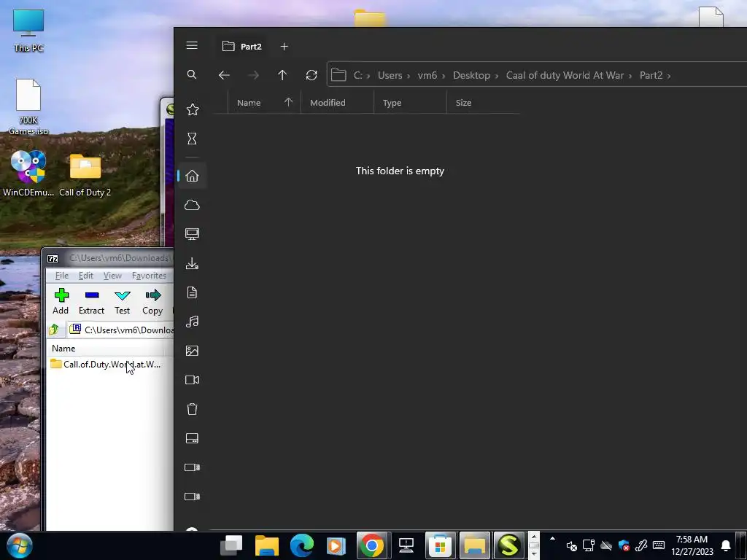The height and width of the screenshot is (560, 747).
Task: Click Copy in the 7-Zip toolbar
Action: [152, 301]
